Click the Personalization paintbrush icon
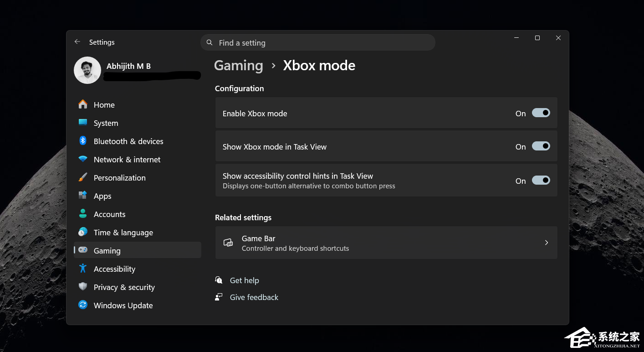The height and width of the screenshot is (352, 644). [83, 177]
